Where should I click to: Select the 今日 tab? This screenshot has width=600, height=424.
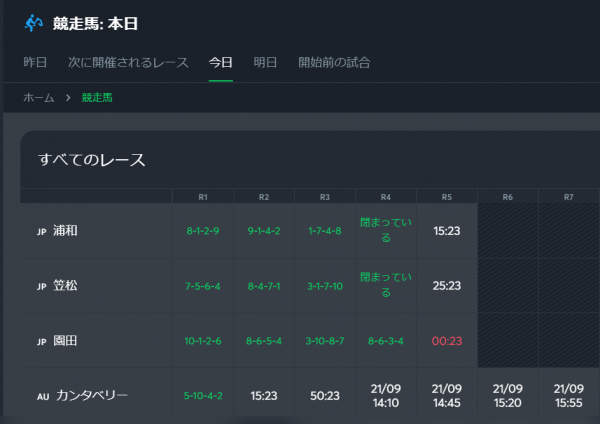(220, 62)
